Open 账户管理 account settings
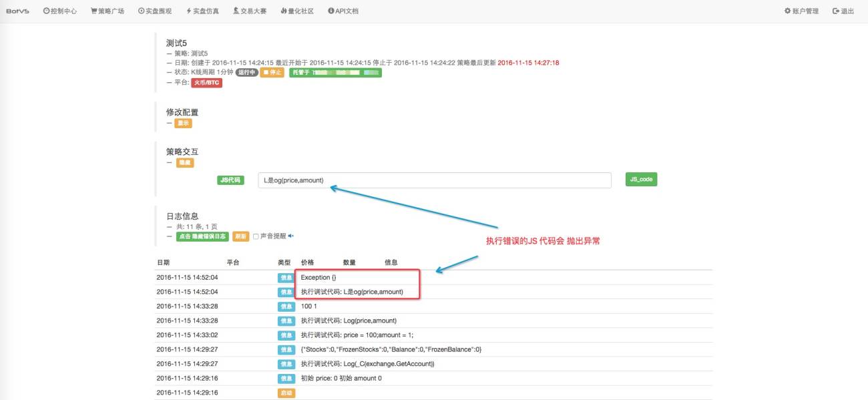Viewport: 868px width, 400px height. pos(801,11)
